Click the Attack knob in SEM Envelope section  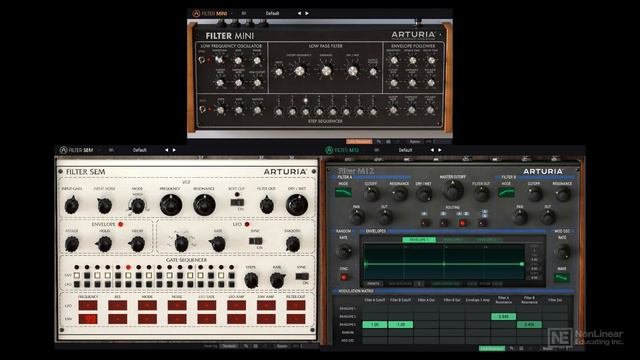tap(72, 244)
